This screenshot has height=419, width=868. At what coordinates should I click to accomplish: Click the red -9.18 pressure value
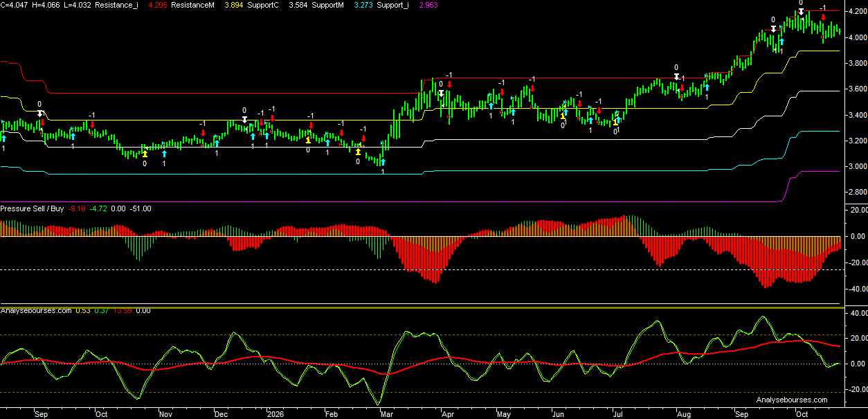point(77,208)
